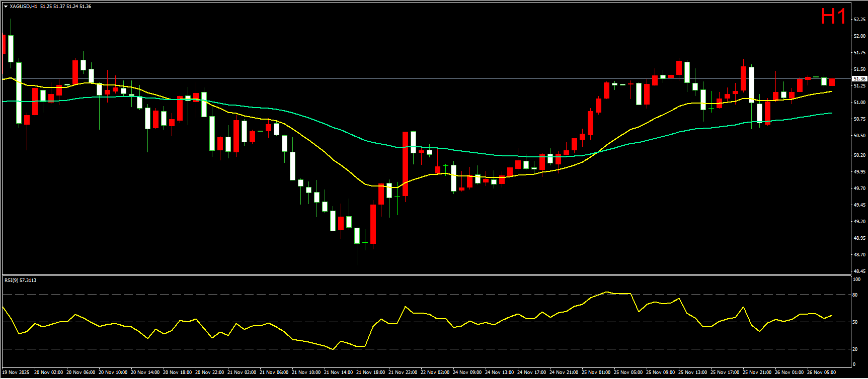Click the 80 level on RSI scale
868x379 pixels.
point(855,295)
